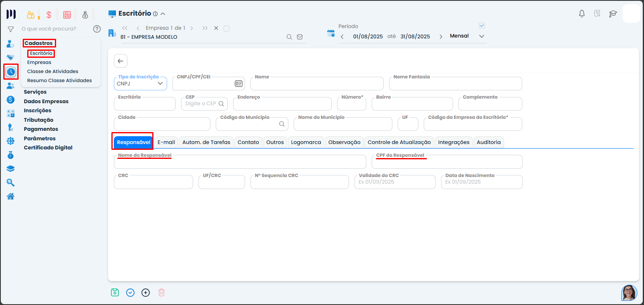644x305 pixels.
Task: Click the Nome do Responsável field
Action: 240,163
